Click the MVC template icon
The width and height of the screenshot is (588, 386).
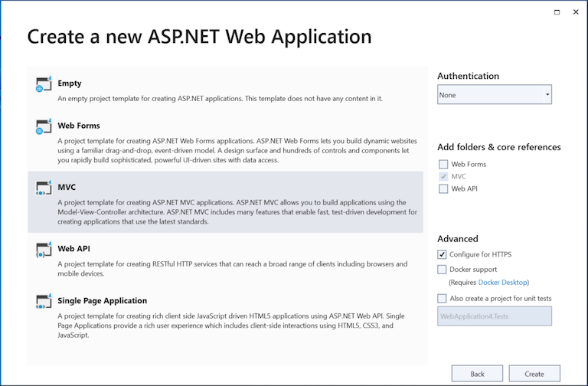click(x=44, y=188)
